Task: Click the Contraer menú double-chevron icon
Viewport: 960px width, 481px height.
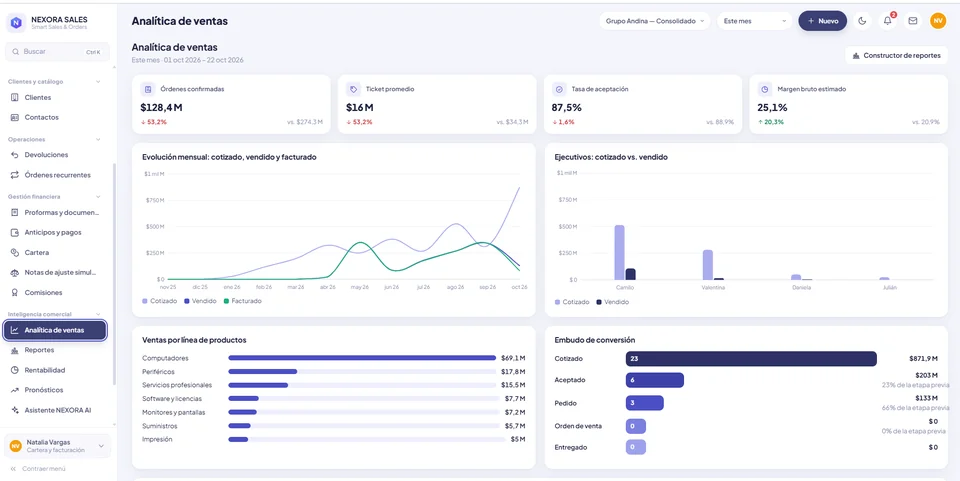Action: coord(13,469)
